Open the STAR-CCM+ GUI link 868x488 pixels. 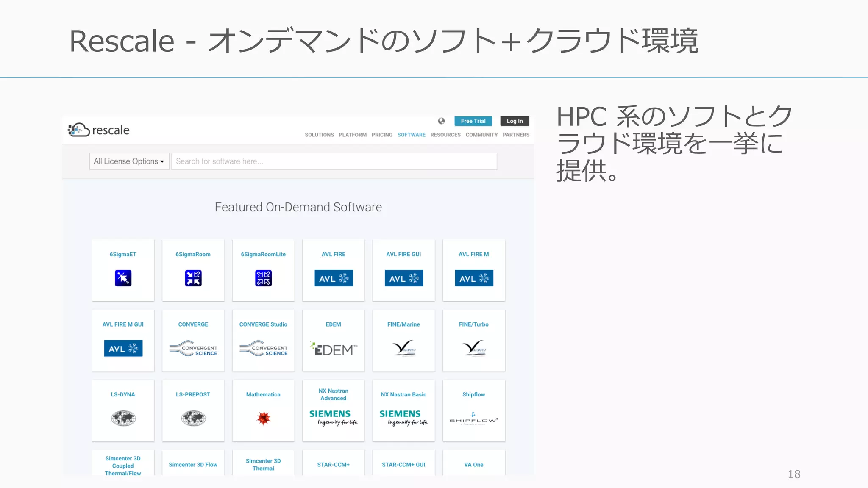click(x=404, y=465)
